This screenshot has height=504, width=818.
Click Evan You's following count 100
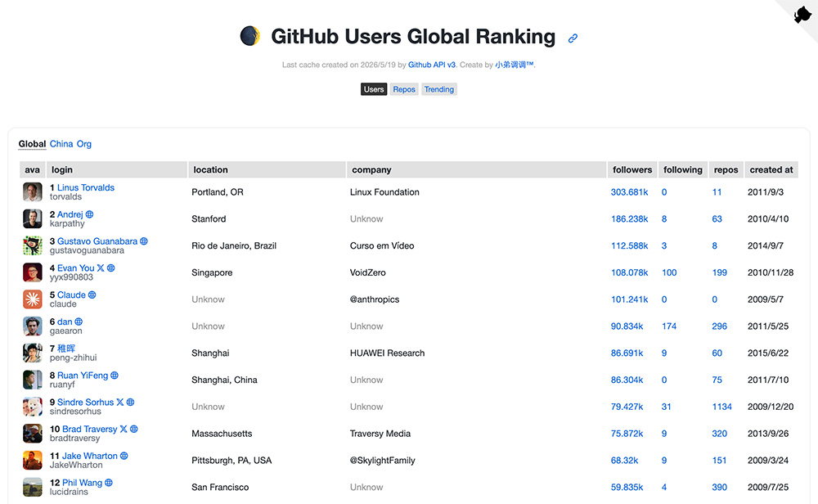point(669,272)
